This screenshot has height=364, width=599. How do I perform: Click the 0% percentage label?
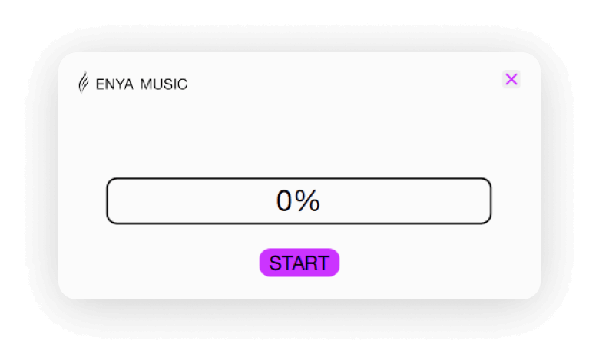point(298,200)
